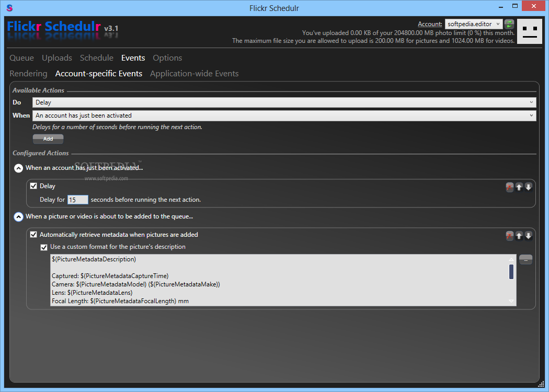Click the account avatar face image

tap(529, 31)
